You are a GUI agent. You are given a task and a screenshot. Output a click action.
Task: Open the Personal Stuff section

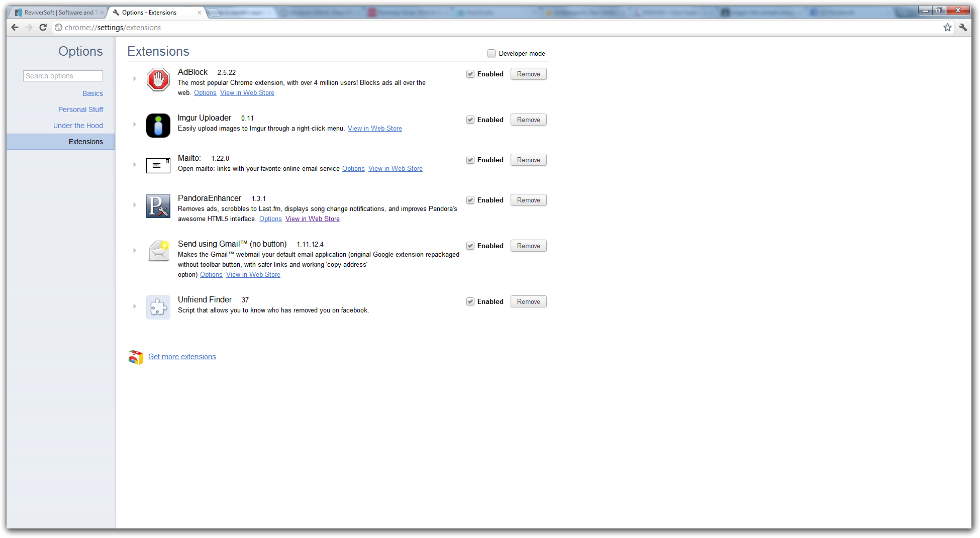pyautogui.click(x=80, y=110)
